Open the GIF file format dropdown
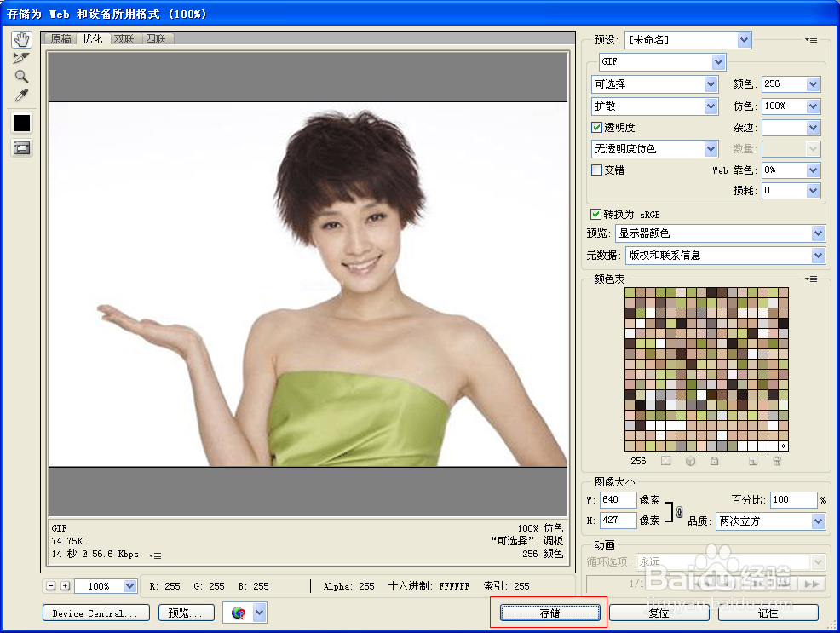Viewport: 840px width, 633px height. pos(662,61)
